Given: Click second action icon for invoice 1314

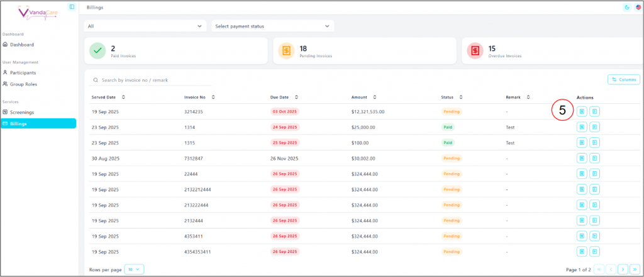Looking at the screenshot, I should click(x=594, y=127).
